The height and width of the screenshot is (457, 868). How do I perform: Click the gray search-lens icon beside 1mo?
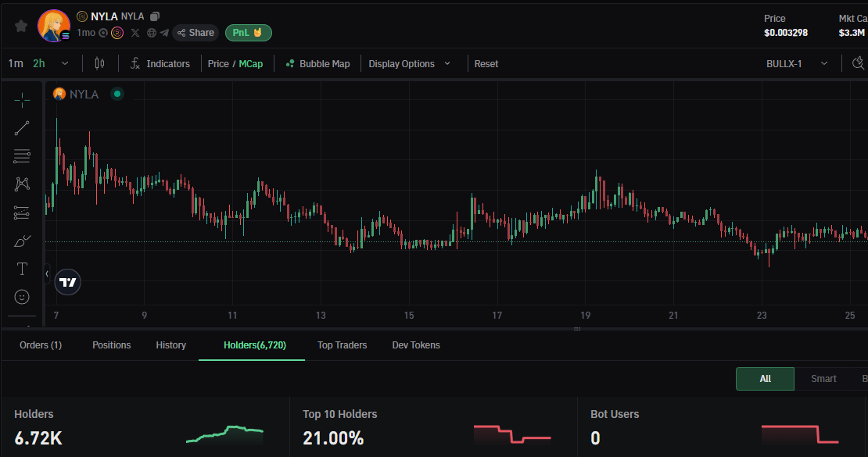103,33
